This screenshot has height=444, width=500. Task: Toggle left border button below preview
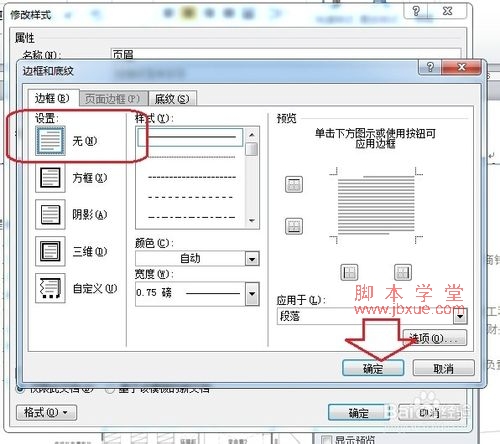349,273
